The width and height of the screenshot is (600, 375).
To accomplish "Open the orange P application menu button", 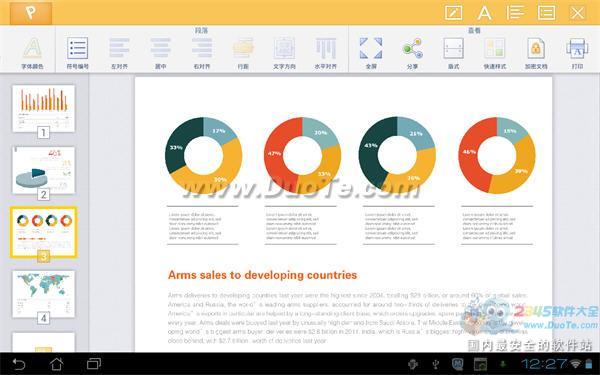I will (x=31, y=13).
